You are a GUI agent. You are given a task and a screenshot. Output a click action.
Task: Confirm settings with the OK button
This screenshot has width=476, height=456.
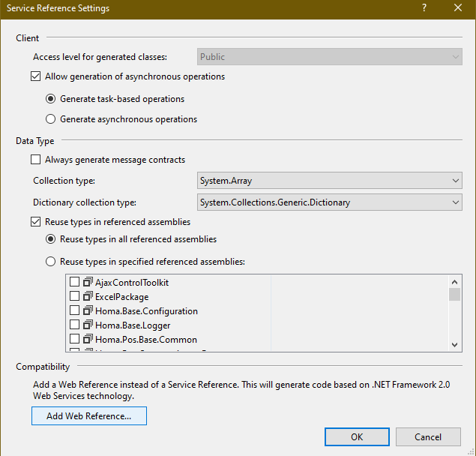pyautogui.click(x=357, y=436)
